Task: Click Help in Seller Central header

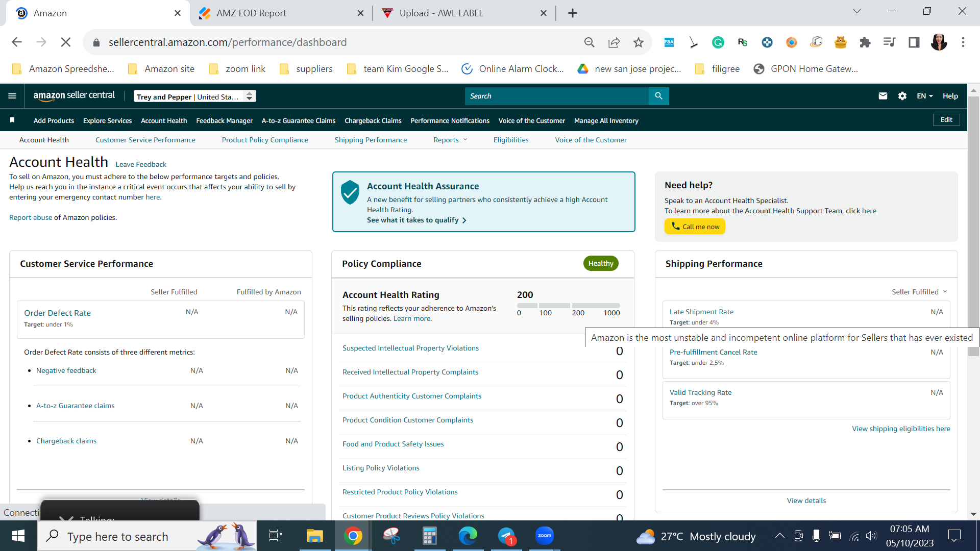Action: tap(950, 96)
